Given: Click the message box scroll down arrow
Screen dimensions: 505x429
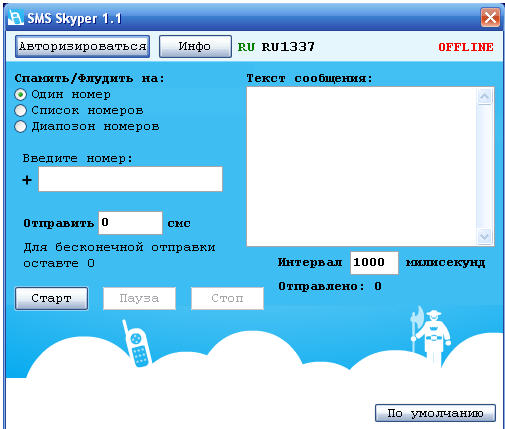Looking at the screenshot, I should click(485, 236).
